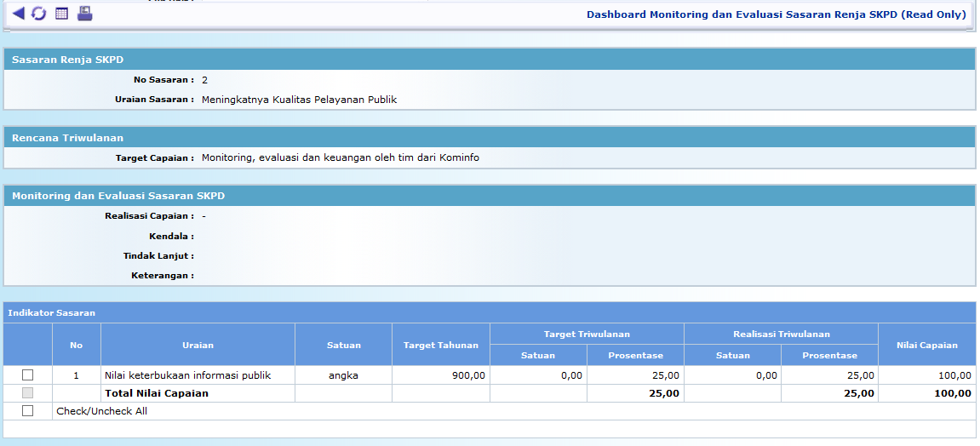Image resolution: width=980 pixels, height=446 pixels.
Task: Click the Target Tahunan column header
Action: click(x=440, y=345)
